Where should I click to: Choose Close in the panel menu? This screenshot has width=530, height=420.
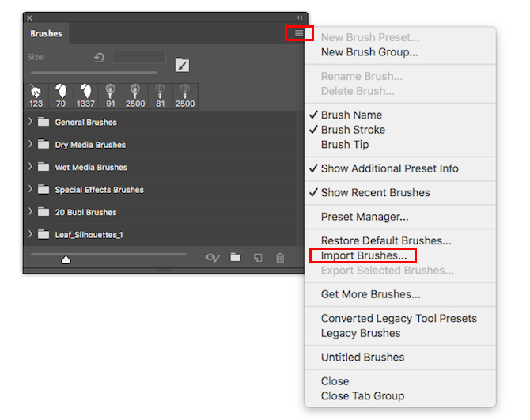pos(399,381)
